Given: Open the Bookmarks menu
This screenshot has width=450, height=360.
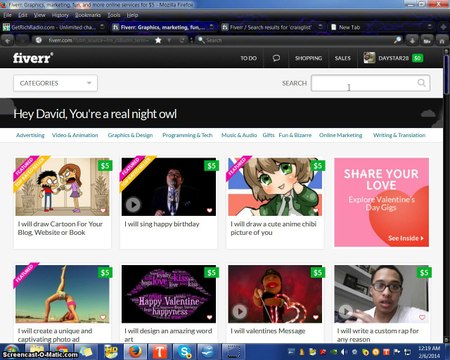Looking at the screenshot, I should coord(88,15).
